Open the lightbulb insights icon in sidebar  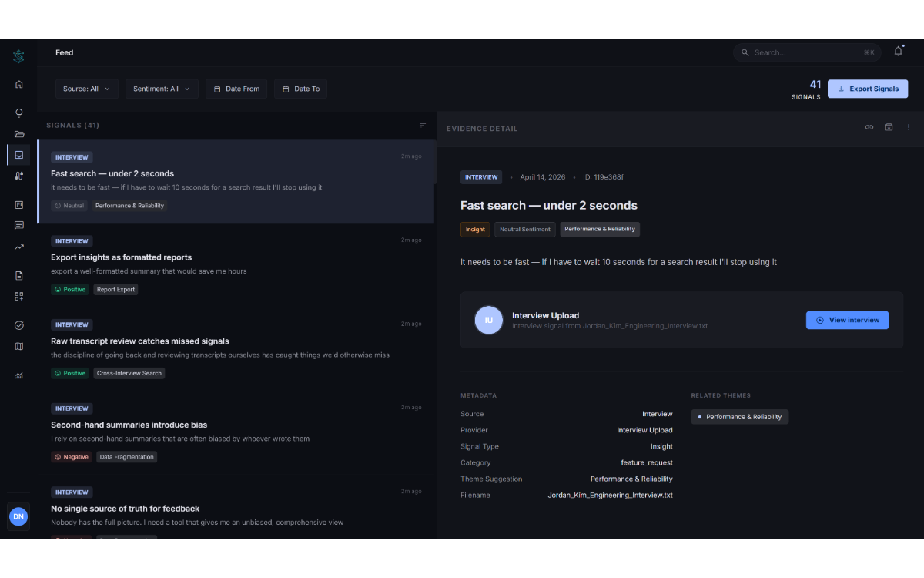(18, 113)
